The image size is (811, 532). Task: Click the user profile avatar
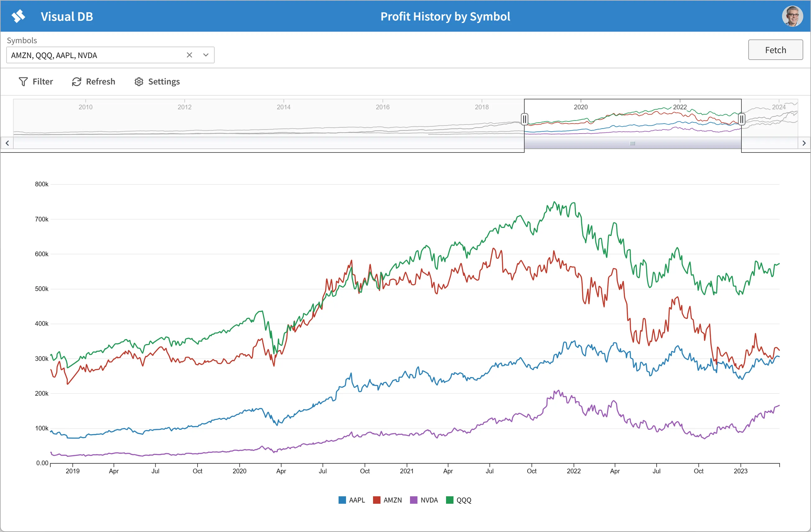click(792, 16)
